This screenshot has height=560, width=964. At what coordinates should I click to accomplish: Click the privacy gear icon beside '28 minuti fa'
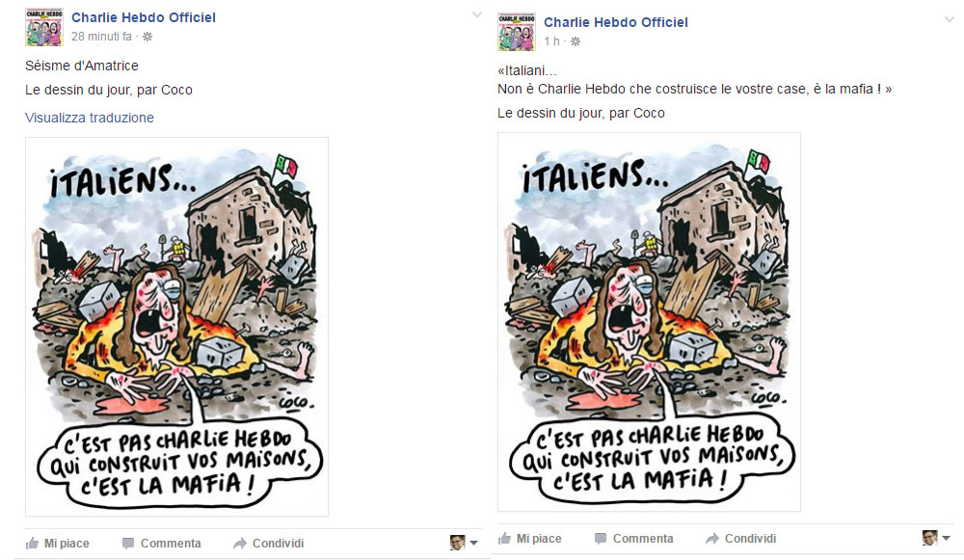[x=147, y=37]
